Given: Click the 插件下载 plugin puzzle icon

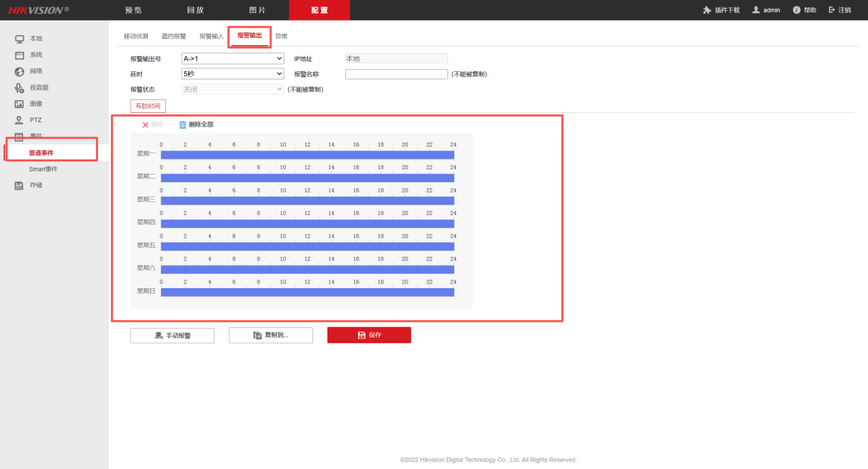Looking at the screenshot, I should [x=707, y=10].
